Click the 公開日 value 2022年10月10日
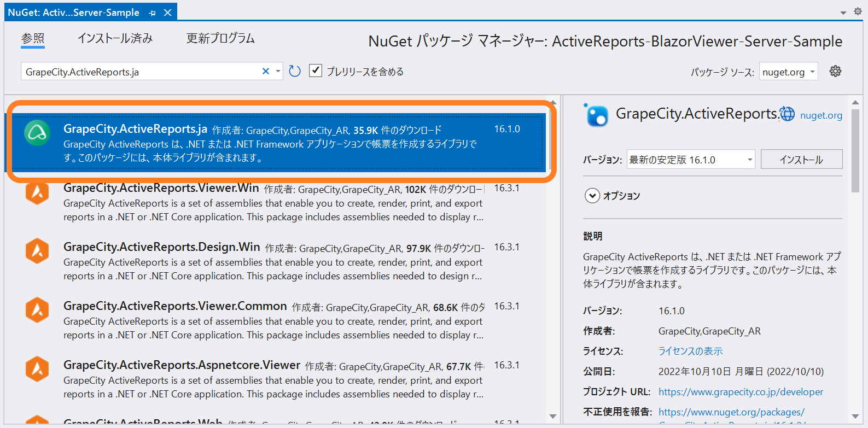The image size is (868, 428). (741, 372)
